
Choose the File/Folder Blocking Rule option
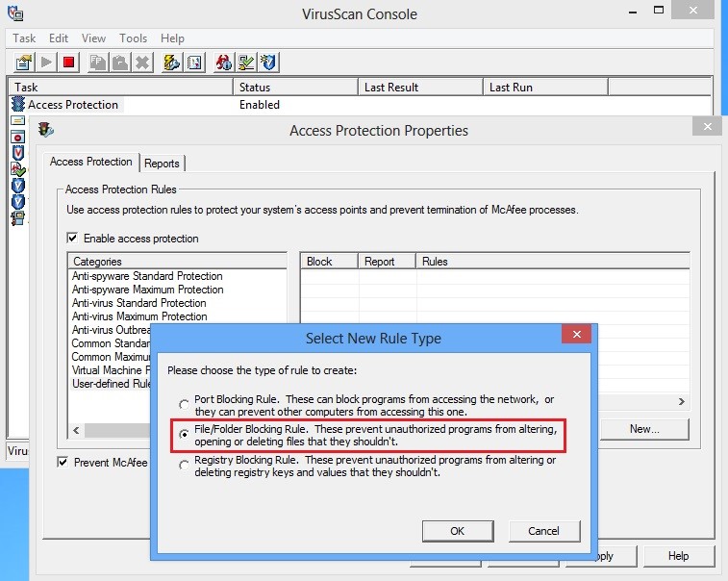click(185, 435)
